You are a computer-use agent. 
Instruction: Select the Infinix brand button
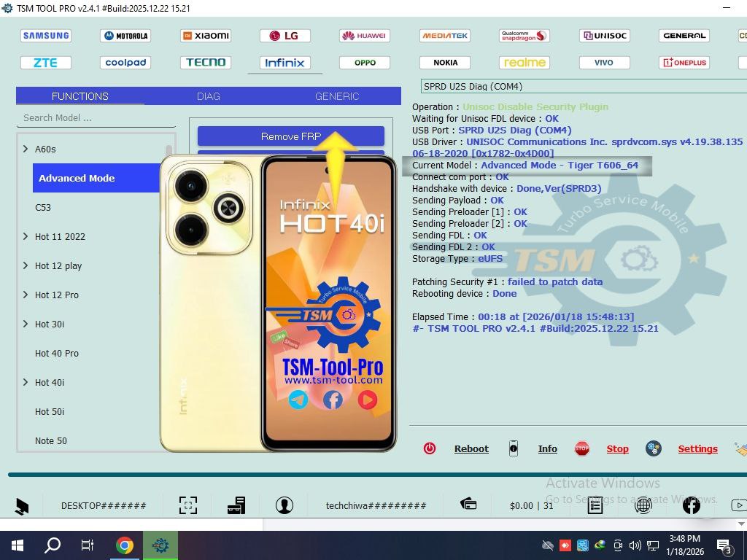[x=285, y=63]
